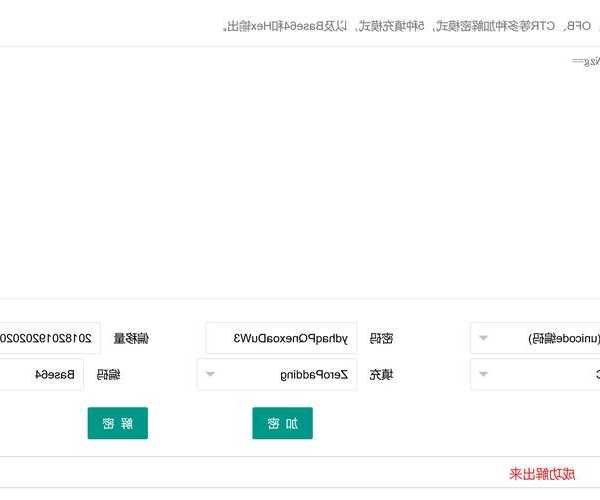Click the result output area around 成功解出来
The width and height of the screenshot is (600, 500).
(x=300, y=473)
